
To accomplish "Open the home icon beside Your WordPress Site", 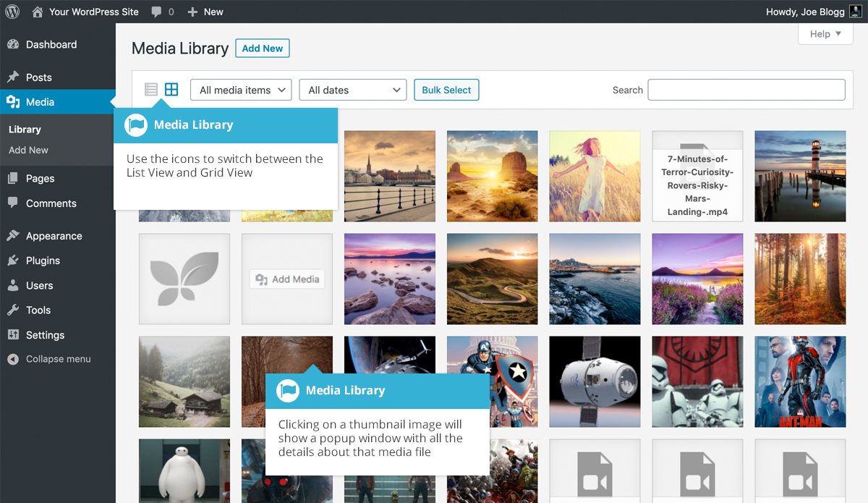I will click(38, 12).
